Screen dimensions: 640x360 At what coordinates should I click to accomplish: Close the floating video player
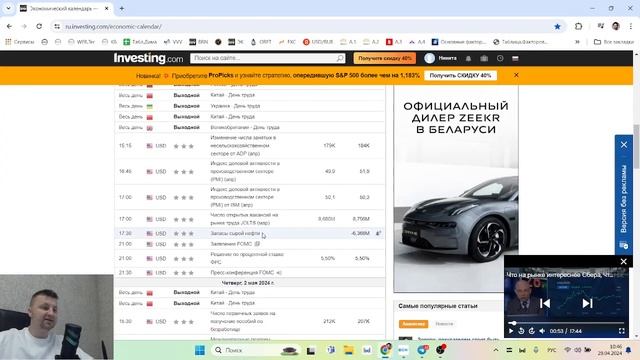pos(623,262)
